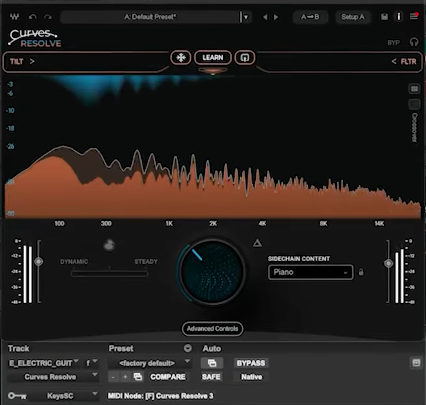Copy setup A to B

tap(310, 17)
